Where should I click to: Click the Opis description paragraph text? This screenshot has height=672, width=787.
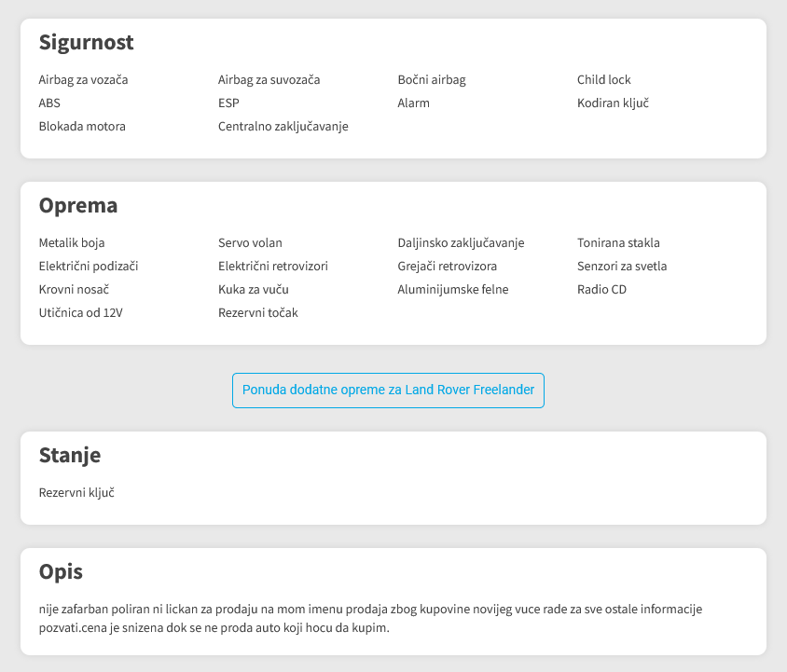(370, 618)
